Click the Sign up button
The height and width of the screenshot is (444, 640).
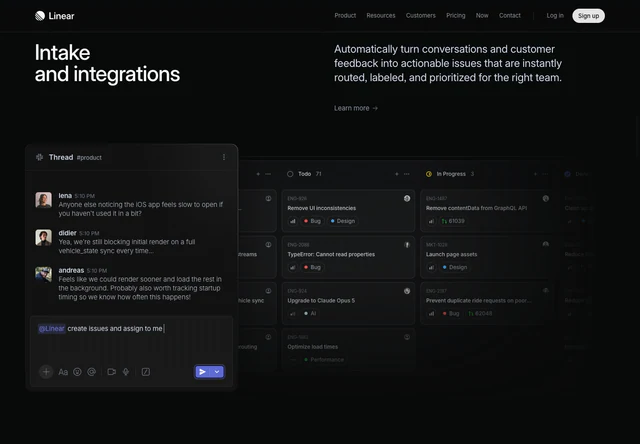(588, 16)
